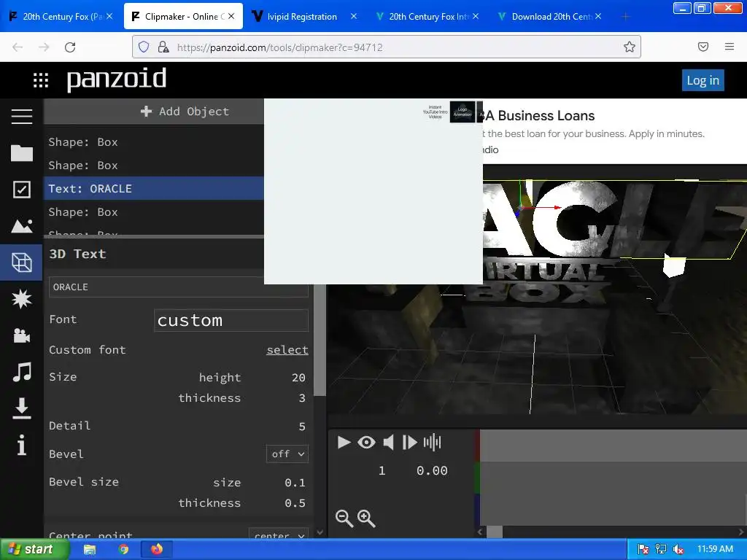The image size is (747, 560).
Task: Play the timeline preview
Action: click(344, 443)
